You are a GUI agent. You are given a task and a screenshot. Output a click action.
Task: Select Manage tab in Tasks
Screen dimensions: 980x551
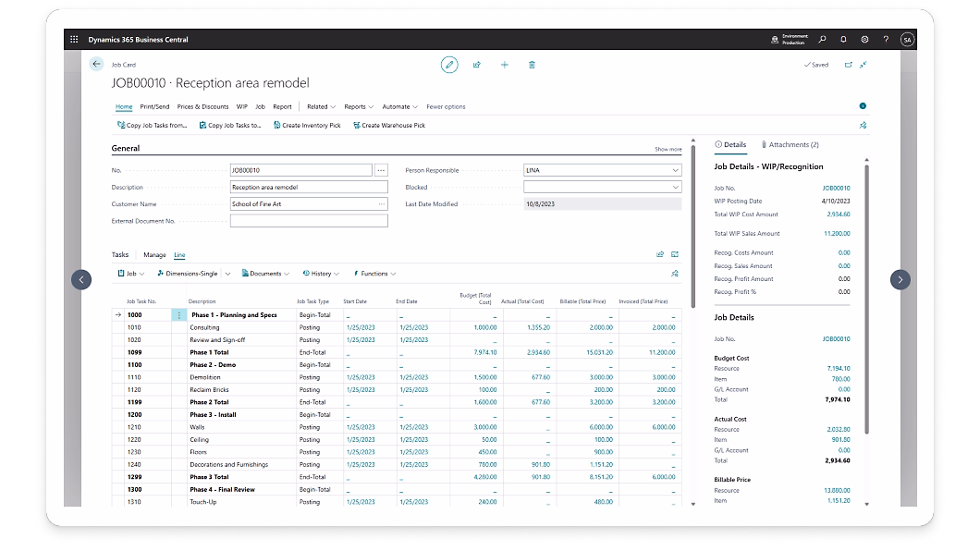coord(154,255)
